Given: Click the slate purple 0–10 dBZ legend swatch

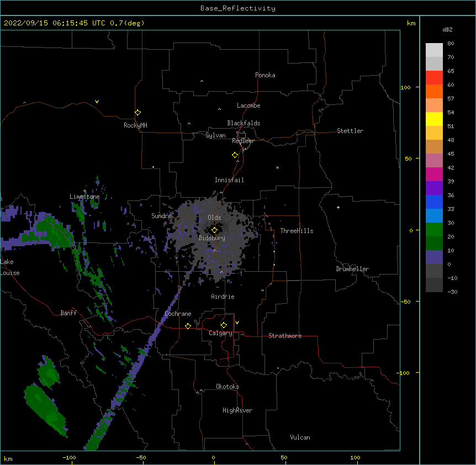Looking at the screenshot, I should point(434,257).
